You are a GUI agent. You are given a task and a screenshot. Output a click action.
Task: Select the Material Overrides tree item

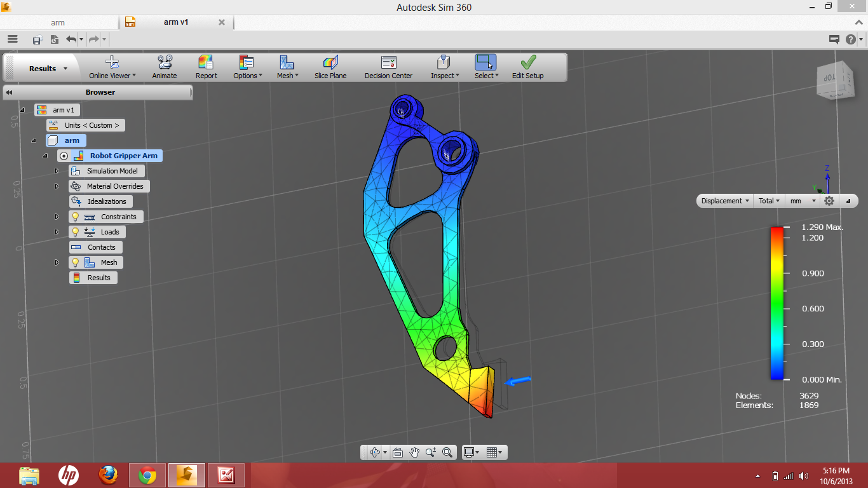click(109, 186)
